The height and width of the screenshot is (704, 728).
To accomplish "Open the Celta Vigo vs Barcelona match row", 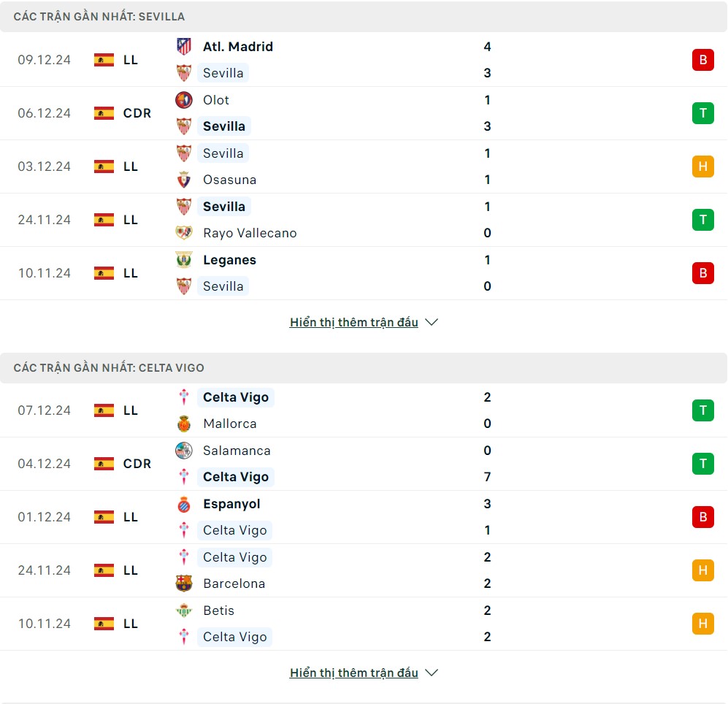I will 364,570.
